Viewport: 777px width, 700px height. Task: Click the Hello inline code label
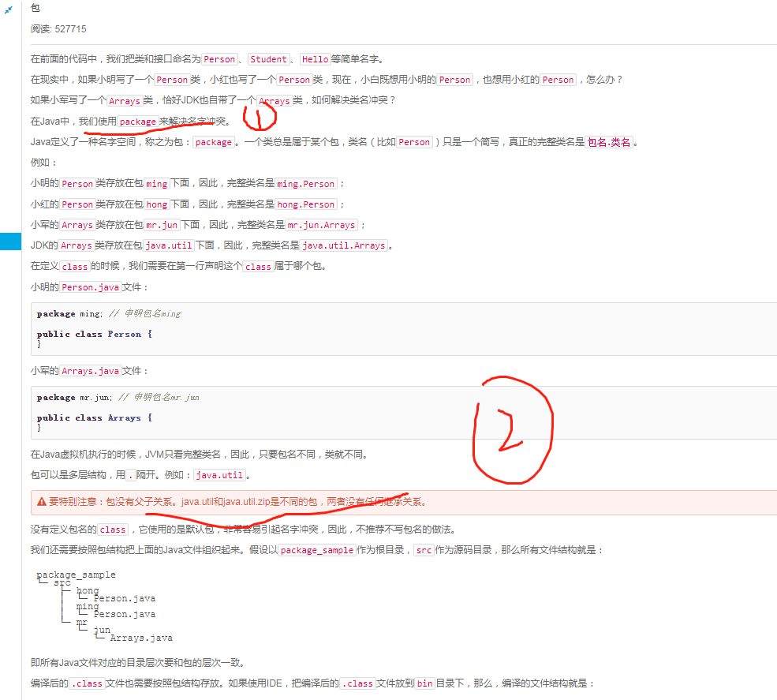pos(316,59)
